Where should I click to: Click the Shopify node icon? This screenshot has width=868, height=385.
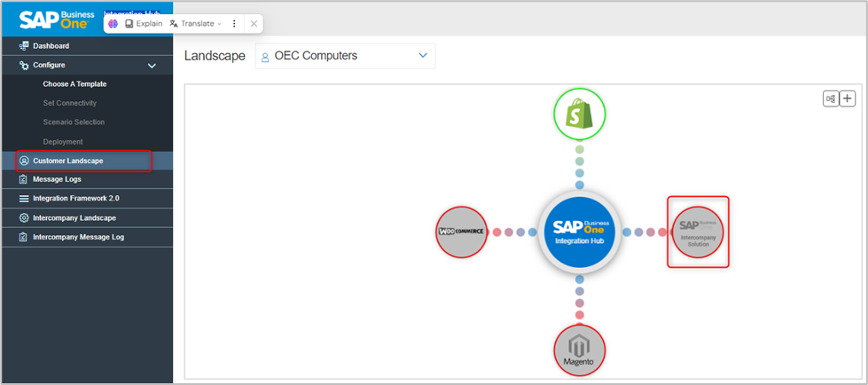(x=579, y=114)
